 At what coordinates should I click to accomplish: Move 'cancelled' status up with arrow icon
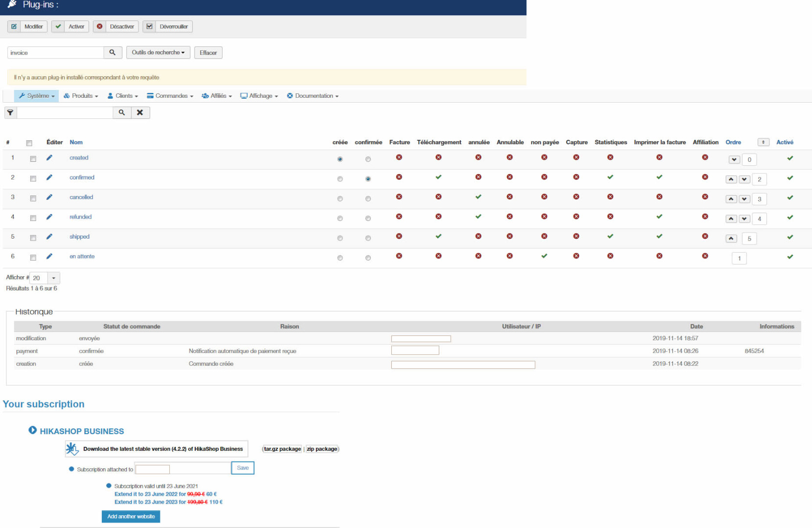(731, 199)
